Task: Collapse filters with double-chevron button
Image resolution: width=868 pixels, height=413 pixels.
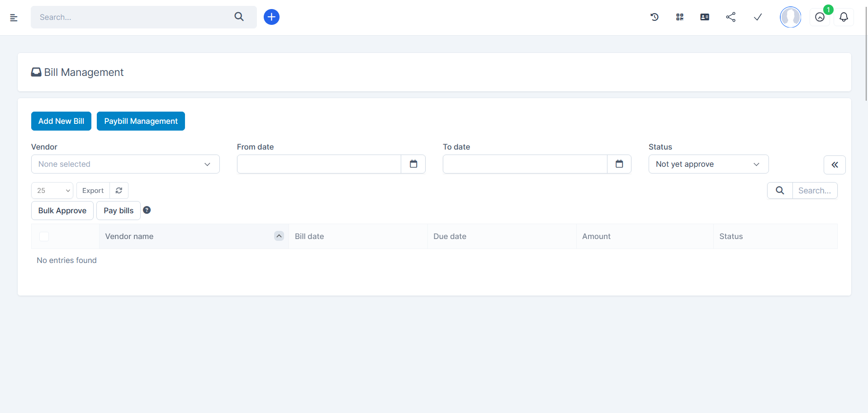Action: coord(835,165)
